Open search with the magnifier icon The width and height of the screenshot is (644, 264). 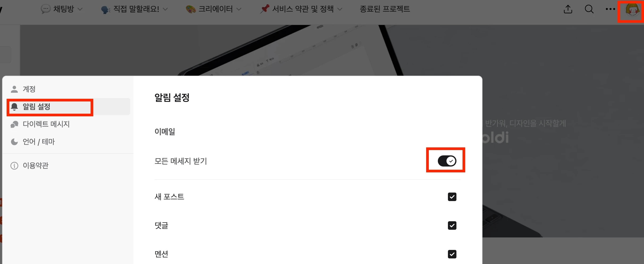pyautogui.click(x=589, y=9)
